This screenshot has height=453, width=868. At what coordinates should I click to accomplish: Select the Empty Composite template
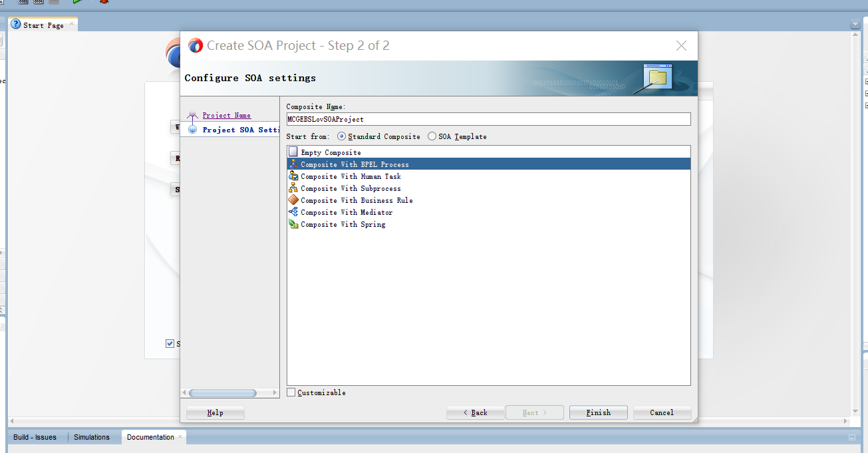(331, 152)
